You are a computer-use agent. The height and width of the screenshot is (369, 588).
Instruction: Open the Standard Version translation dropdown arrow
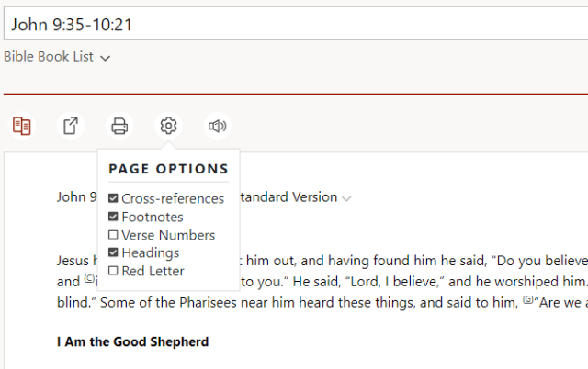point(346,197)
